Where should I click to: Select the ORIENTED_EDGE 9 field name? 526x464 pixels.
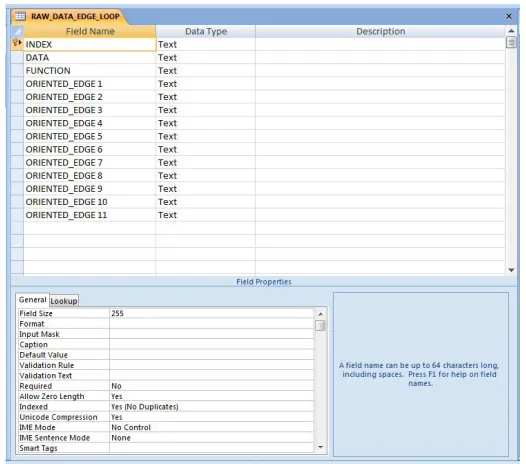pyautogui.click(x=90, y=189)
